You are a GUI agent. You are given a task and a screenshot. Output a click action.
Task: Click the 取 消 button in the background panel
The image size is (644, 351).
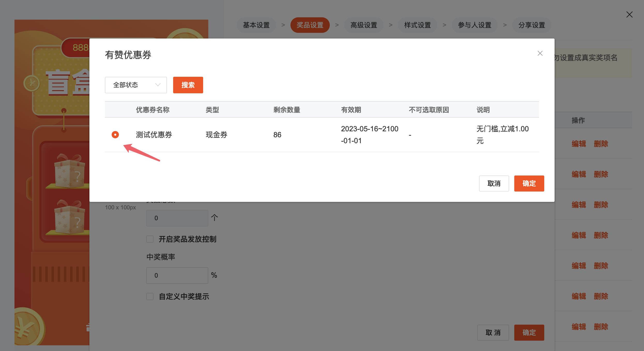pyautogui.click(x=493, y=333)
